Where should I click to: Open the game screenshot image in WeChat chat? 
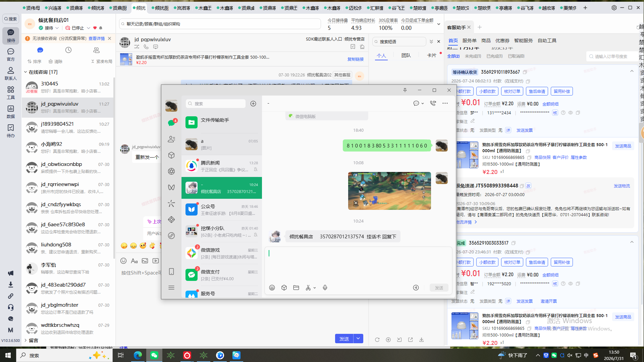coord(389,191)
